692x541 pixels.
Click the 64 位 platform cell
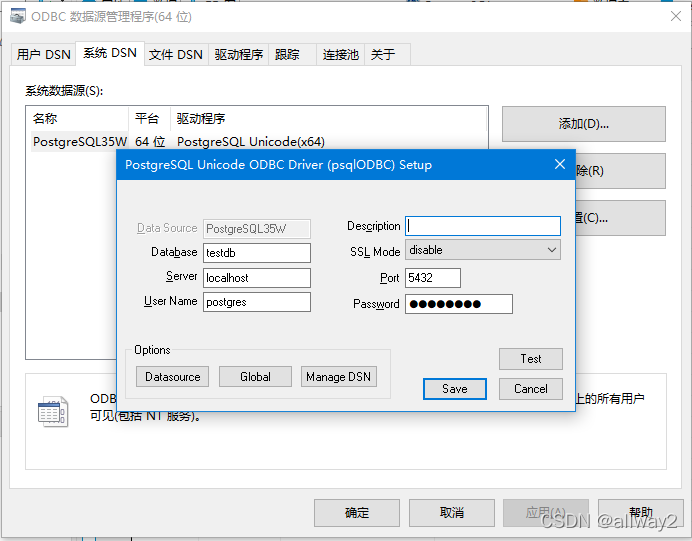(150, 142)
